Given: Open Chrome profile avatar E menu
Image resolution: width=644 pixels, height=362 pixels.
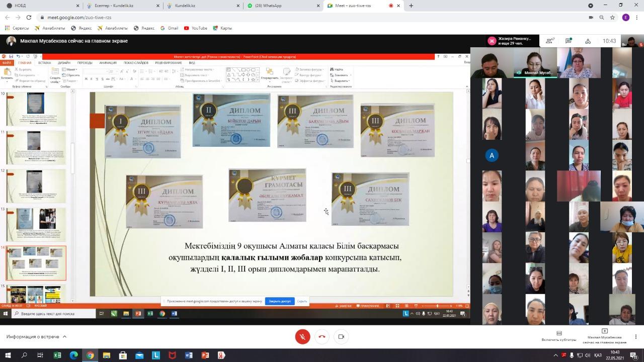Looking at the screenshot, I should point(626,17).
